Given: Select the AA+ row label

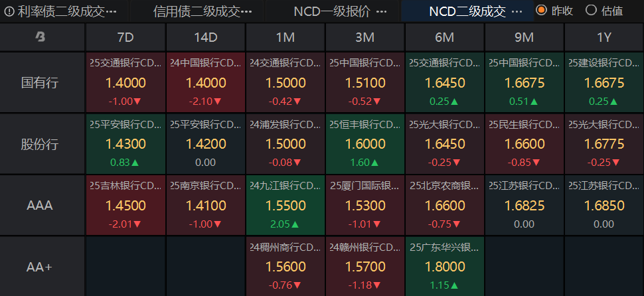Looking at the screenshot, I should 40,267.
